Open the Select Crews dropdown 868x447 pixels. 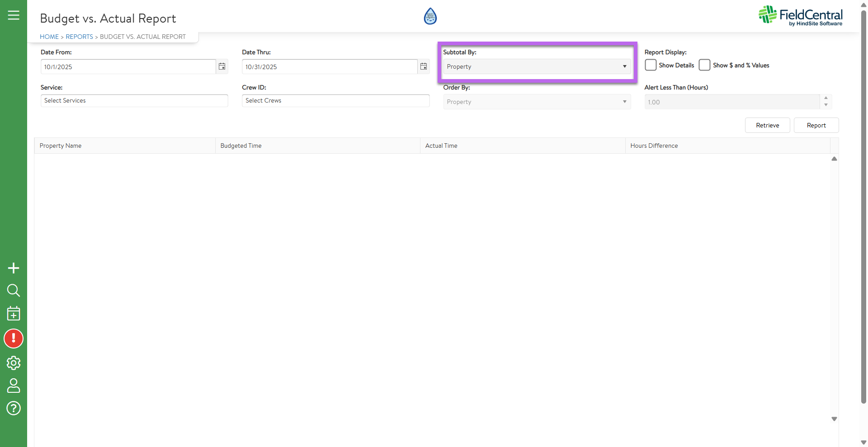(x=335, y=100)
